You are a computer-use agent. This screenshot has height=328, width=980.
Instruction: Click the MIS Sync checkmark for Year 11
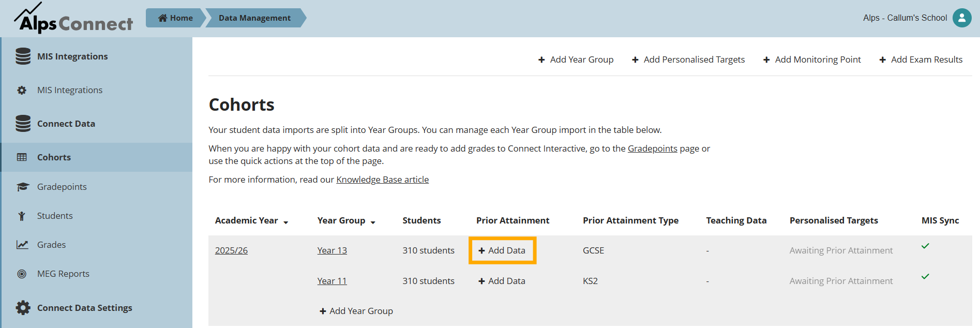[925, 277]
